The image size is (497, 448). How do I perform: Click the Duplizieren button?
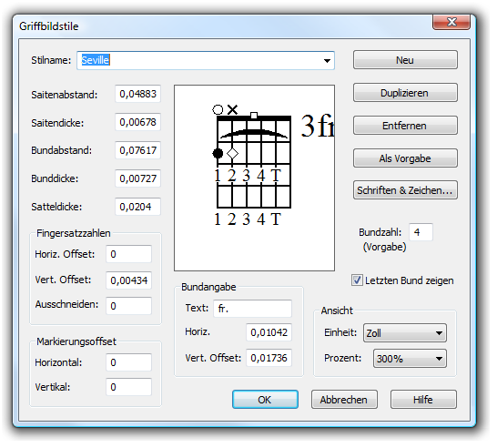click(405, 93)
